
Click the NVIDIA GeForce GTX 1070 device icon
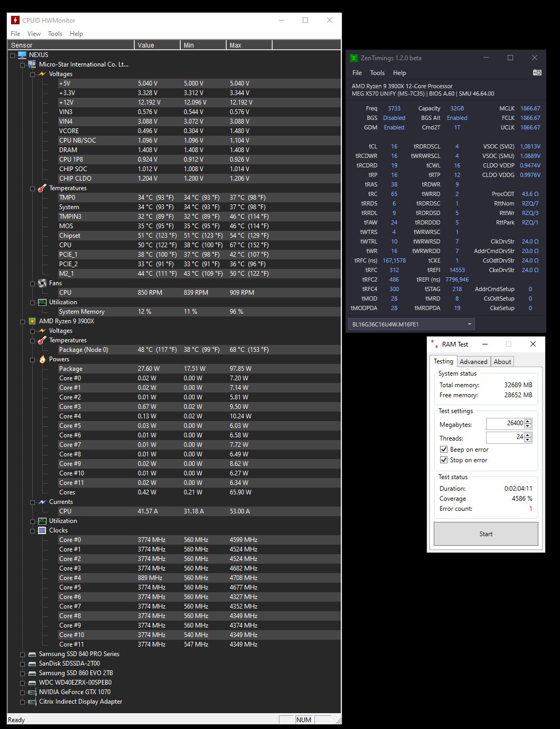(x=32, y=691)
